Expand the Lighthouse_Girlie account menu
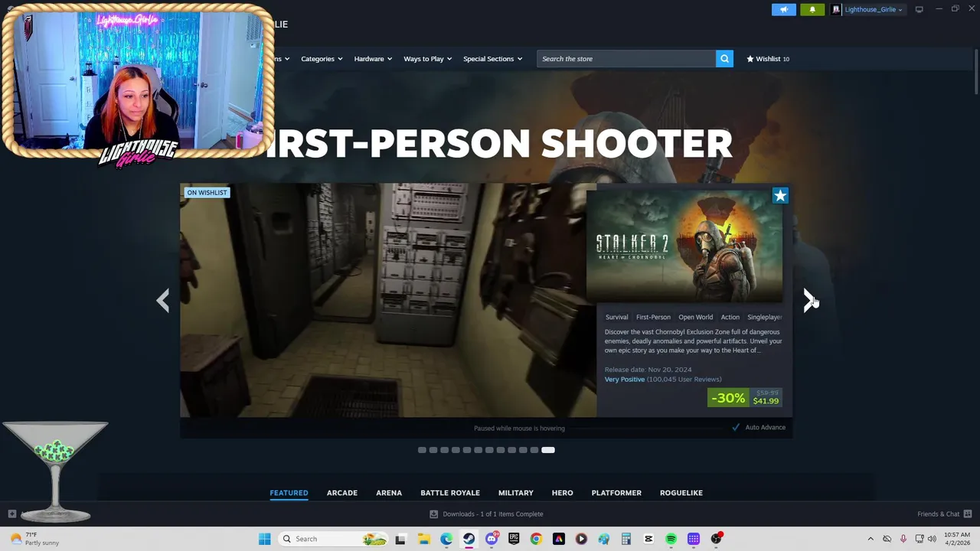980x551 pixels. pyautogui.click(x=874, y=10)
